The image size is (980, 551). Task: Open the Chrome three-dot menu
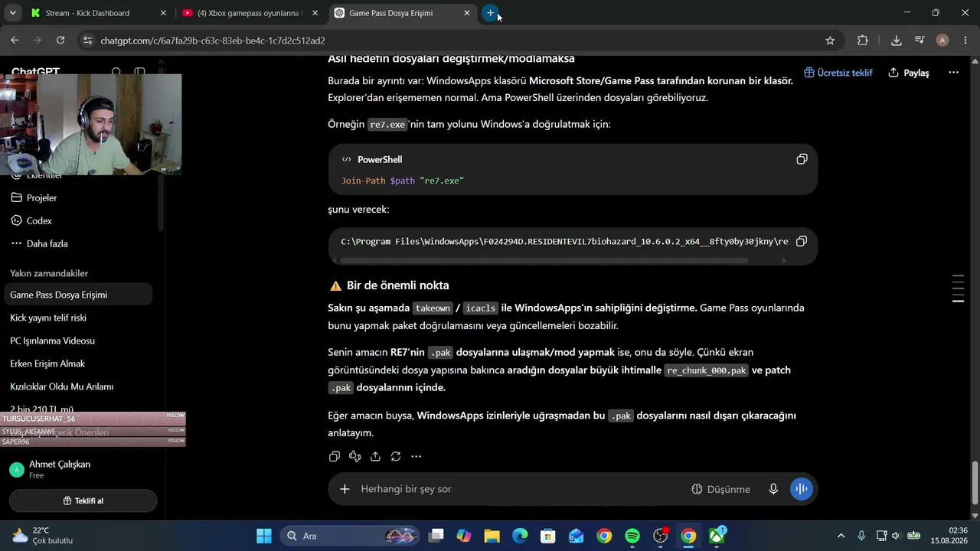click(965, 41)
